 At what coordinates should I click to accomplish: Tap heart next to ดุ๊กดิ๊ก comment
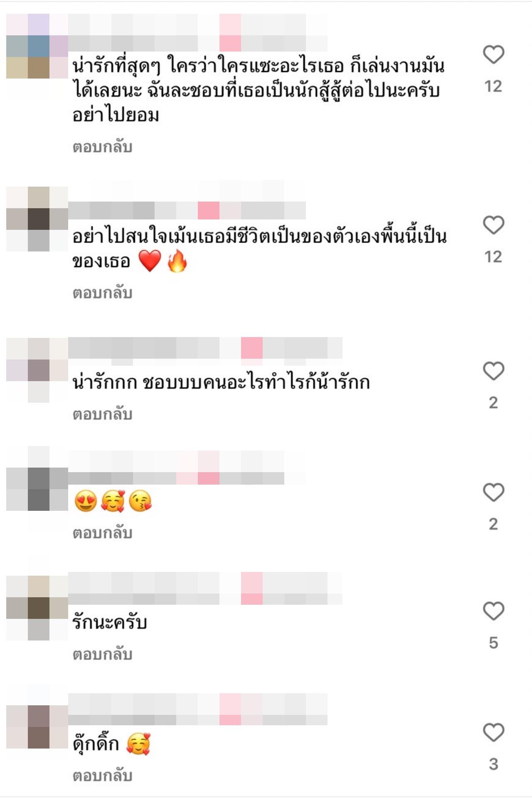(493, 732)
